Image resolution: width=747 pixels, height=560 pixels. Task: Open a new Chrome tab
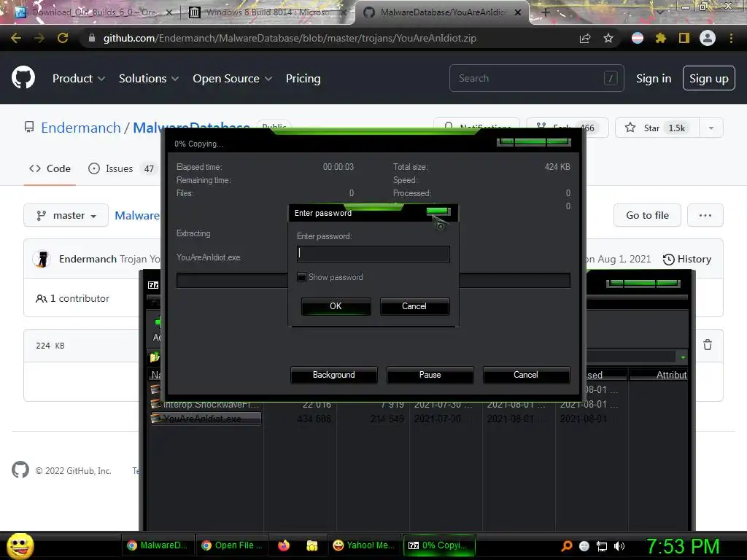(546, 12)
